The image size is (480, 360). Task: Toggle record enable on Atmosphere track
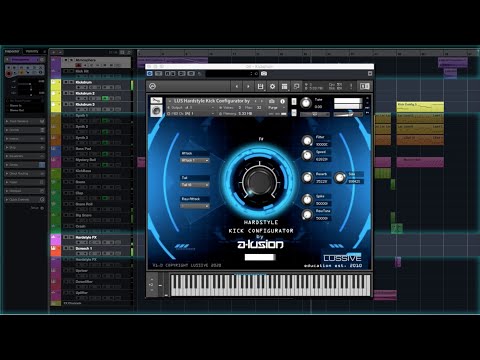pos(79,65)
